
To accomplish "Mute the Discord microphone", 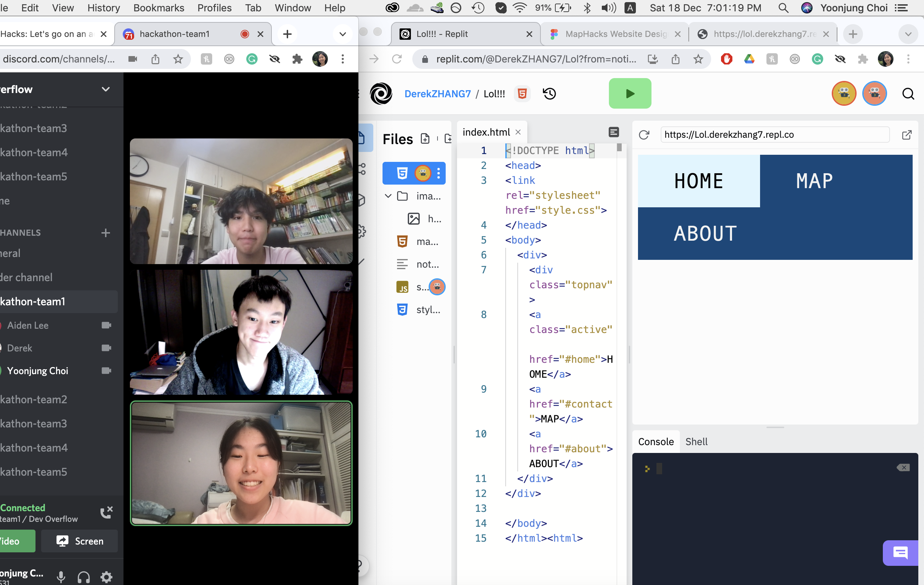I will pyautogui.click(x=61, y=576).
